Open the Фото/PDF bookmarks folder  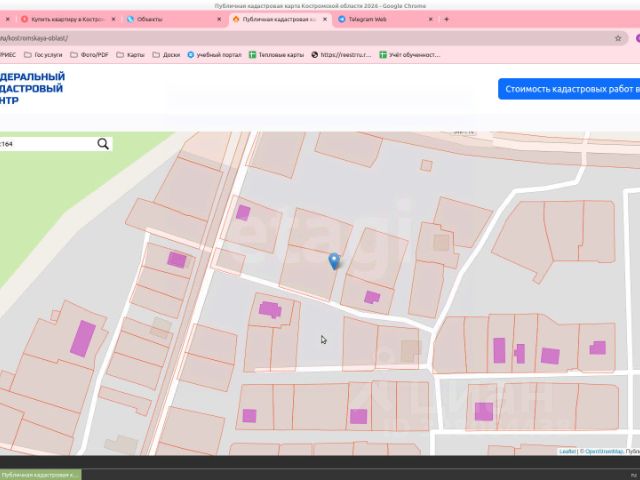click(89, 55)
